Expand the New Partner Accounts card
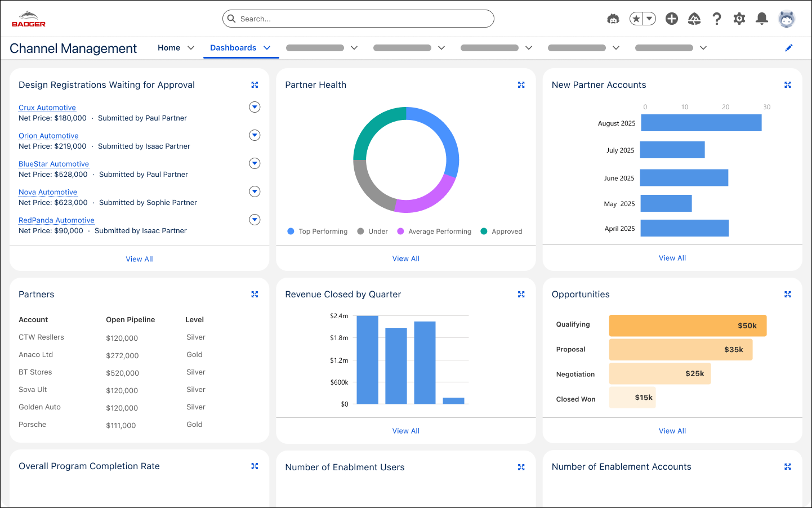The width and height of the screenshot is (812, 508). coord(788,84)
